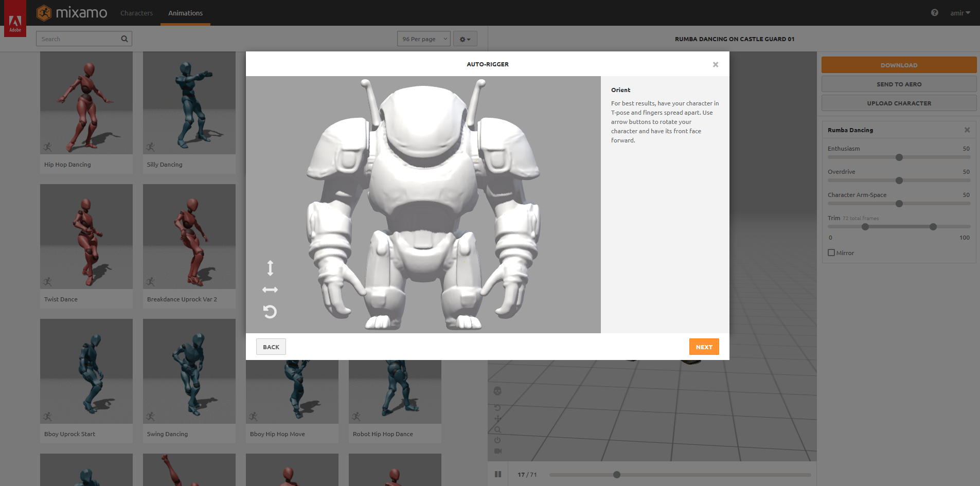Click the Orient heading text
The width and height of the screenshot is (980, 486).
pyautogui.click(x=620, y=90)
